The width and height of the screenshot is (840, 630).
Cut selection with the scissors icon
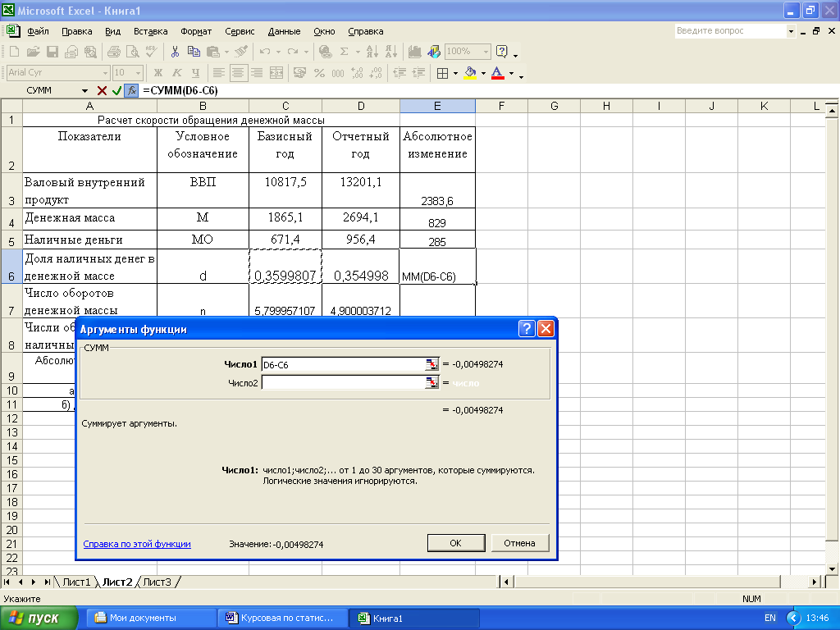pos(175,52)
